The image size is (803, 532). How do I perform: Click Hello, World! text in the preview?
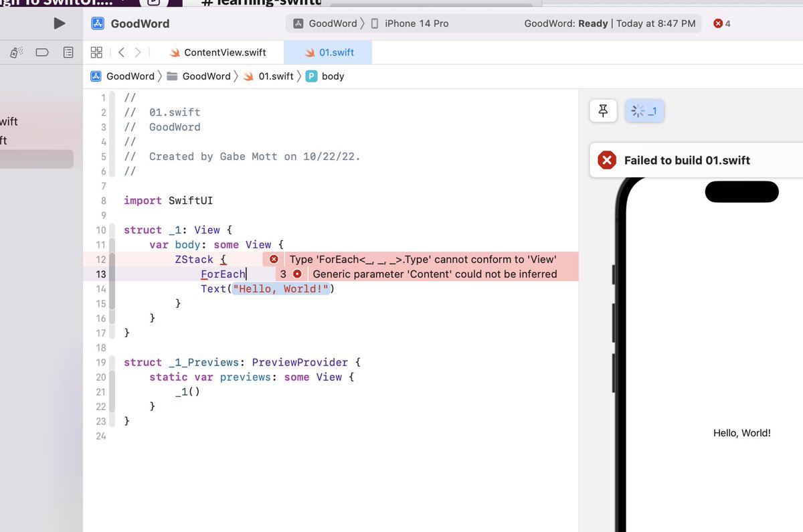point(741,433)
